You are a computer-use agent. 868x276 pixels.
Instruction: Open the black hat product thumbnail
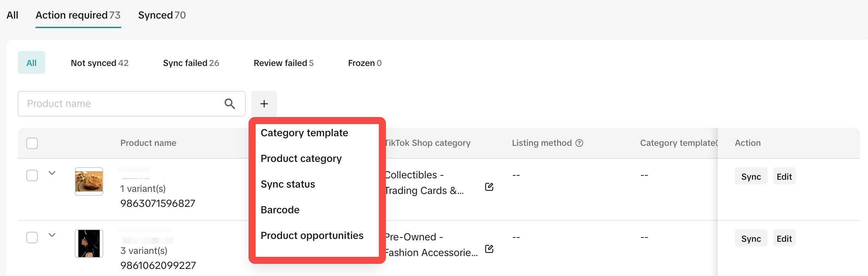tap(89, 244)
